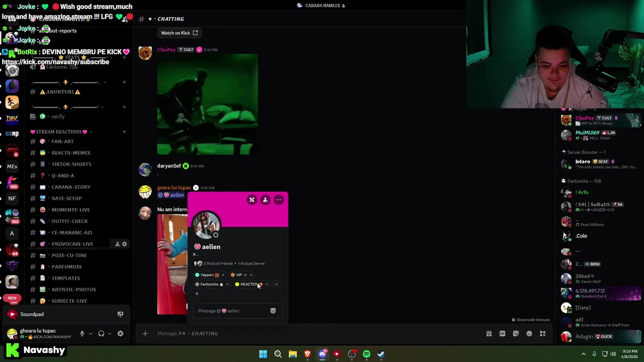Toggle headphone deafen in user panel
644x362 pixels.
tap(101, 333)
